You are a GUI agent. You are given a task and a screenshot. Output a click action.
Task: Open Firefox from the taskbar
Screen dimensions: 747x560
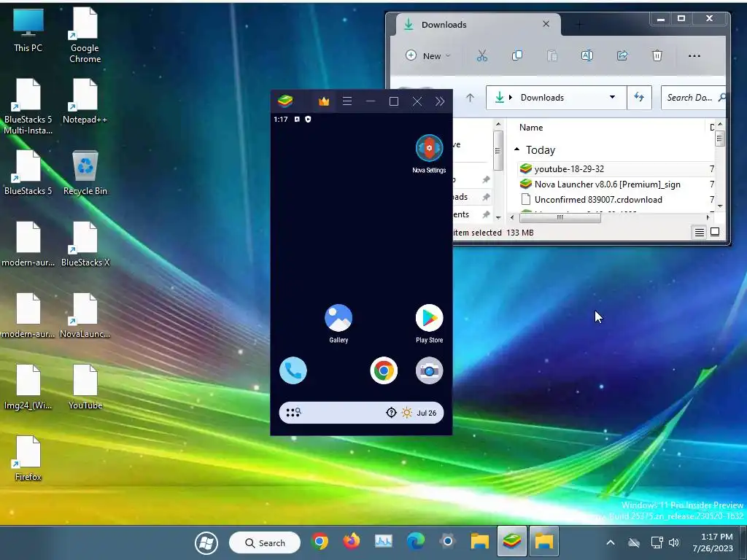[x=352, y=542]
